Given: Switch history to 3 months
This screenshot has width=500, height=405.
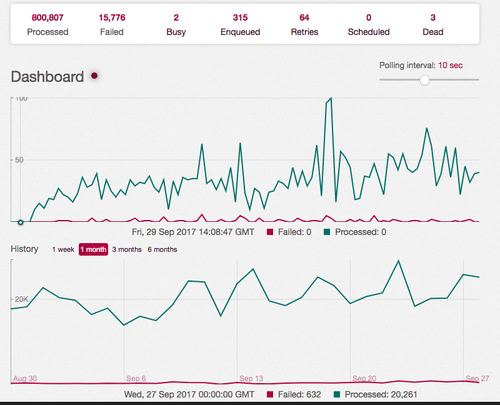Looking at the screenshot, I should (127, 249).
